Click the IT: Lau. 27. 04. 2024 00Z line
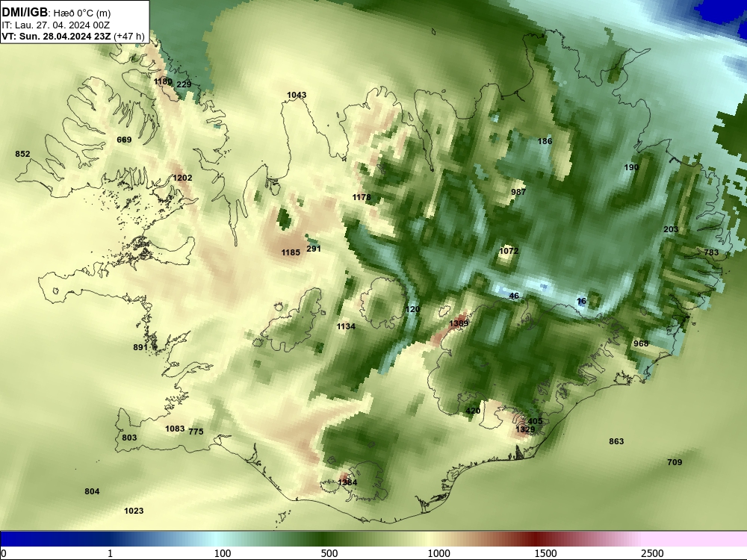This screenshot has height=560, width=747. coord(56,25)
